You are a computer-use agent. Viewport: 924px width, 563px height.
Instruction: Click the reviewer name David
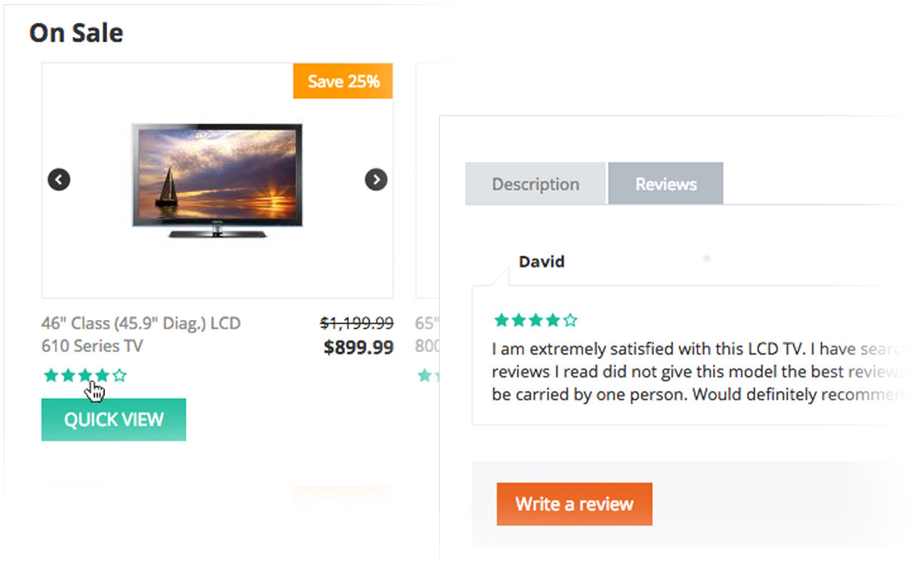click(542, 262)
